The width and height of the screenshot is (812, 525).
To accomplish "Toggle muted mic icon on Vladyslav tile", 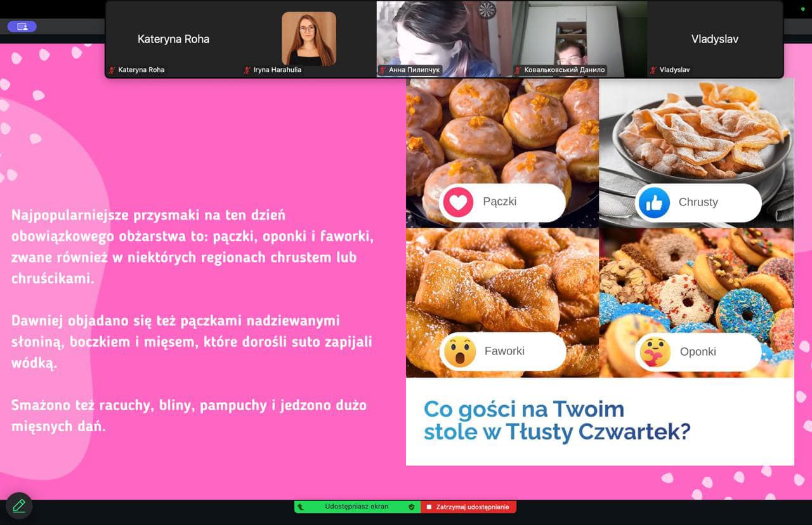I will click(x=653, y=70).
